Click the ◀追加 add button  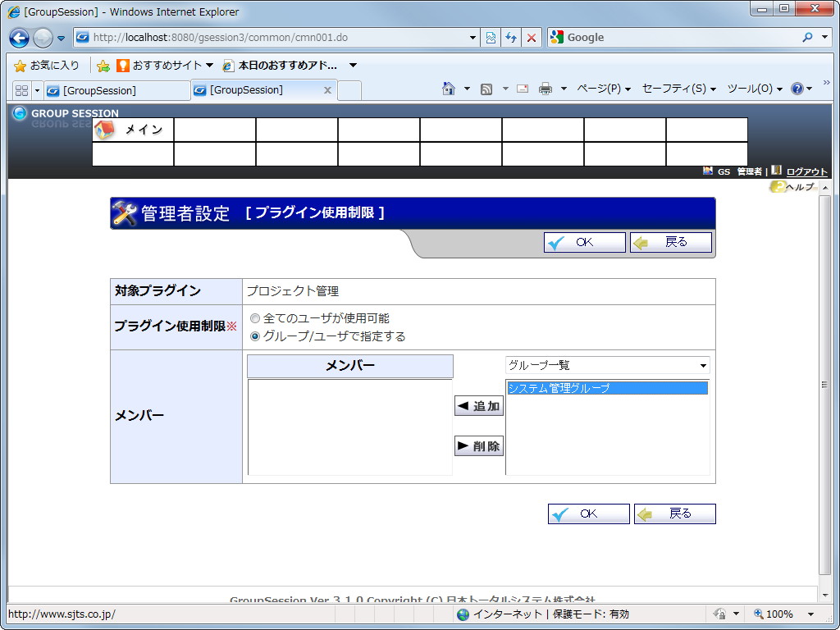tap(478, 405)
